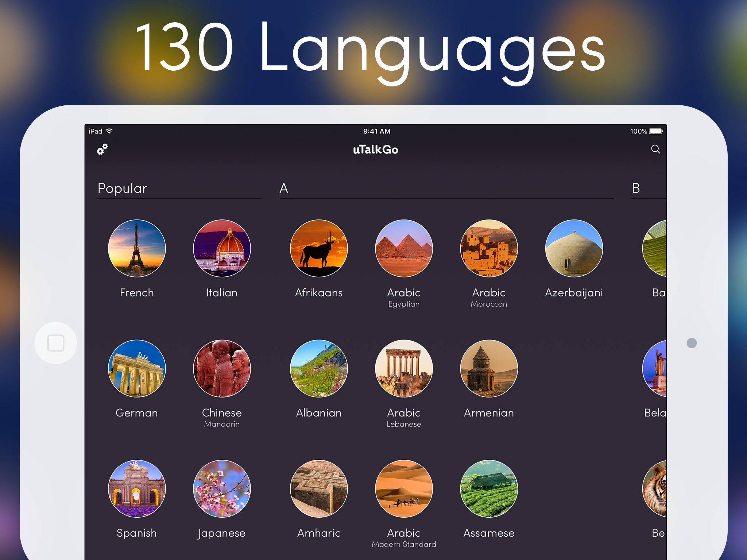Select Armenian with the church image
The height and width of the screenshot is (560, 747).
(x=489, y=368)
